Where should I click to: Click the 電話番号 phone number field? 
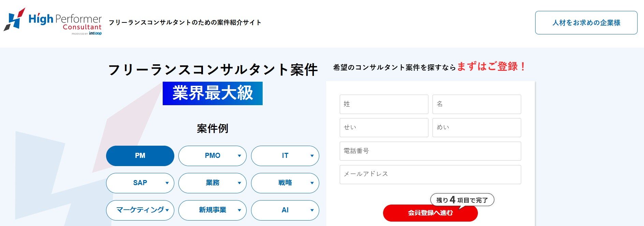pyautogui.click(x=430, y=151)
